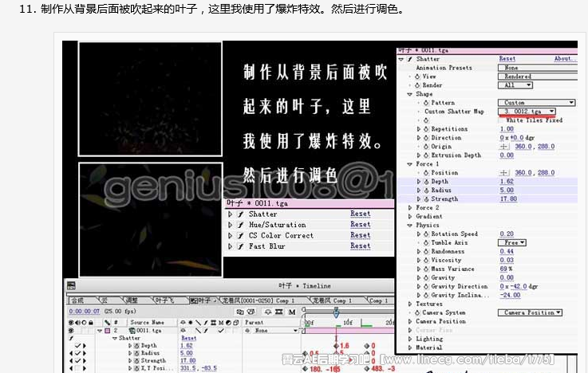The width and height of the screenshot is (588, 373).
Task: Open the Pattern dropdown set to Custom
Action: [x=537, y=103]
